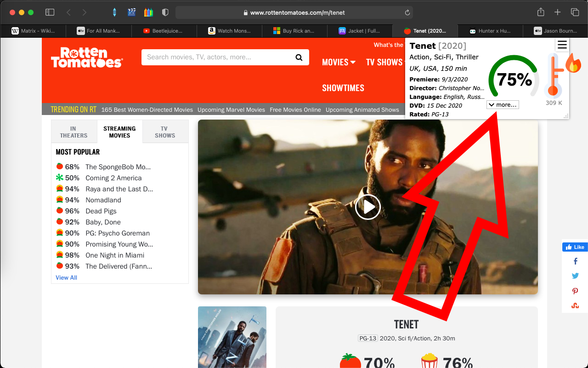
Task: Open the colored pencils extension icon
Action: (x=148, y=12)
